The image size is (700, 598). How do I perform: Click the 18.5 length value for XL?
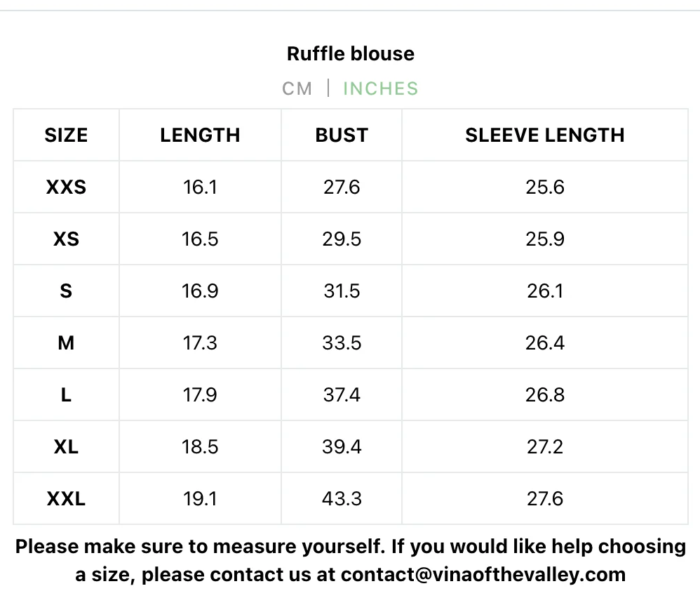(x=200, y=447)
